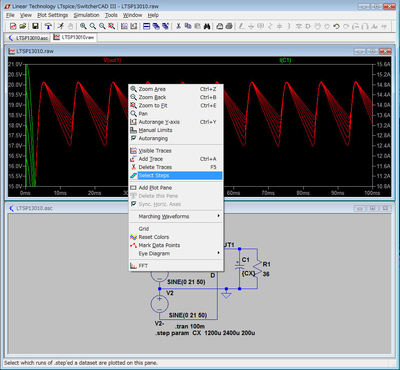Open the Plot Settings menu
400x370 pixels.
[53, 15]
